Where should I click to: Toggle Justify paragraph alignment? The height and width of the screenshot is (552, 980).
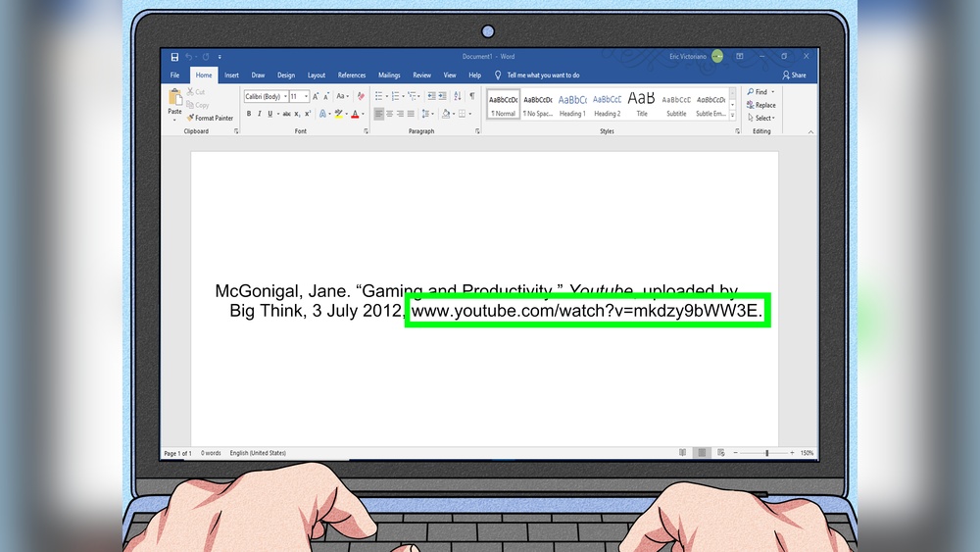(x=411, y=114)
